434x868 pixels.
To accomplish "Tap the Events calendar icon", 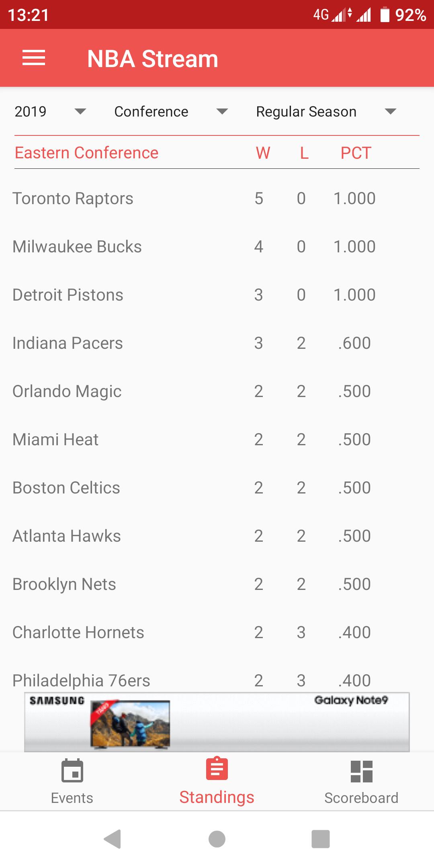I will click(72, 770).
